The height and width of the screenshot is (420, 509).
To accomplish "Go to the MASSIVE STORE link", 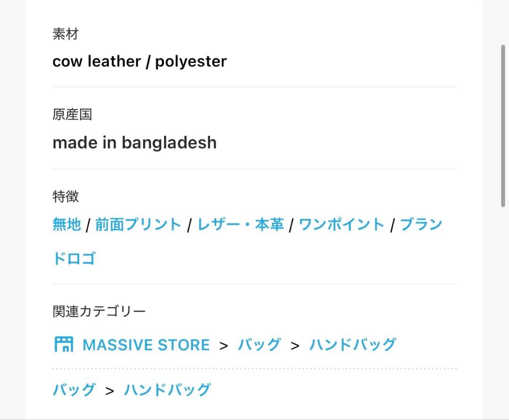I will [x=146, y=345].
